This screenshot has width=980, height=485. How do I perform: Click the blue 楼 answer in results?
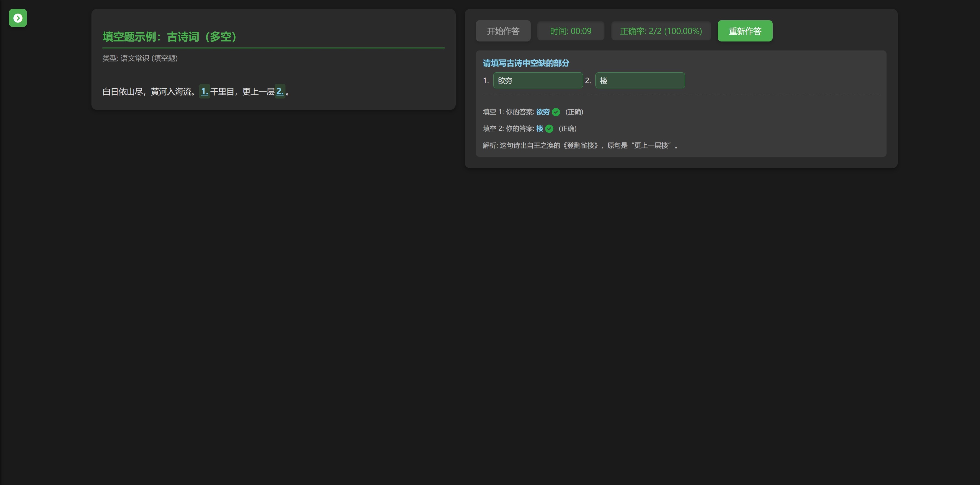tap(540, 129)
